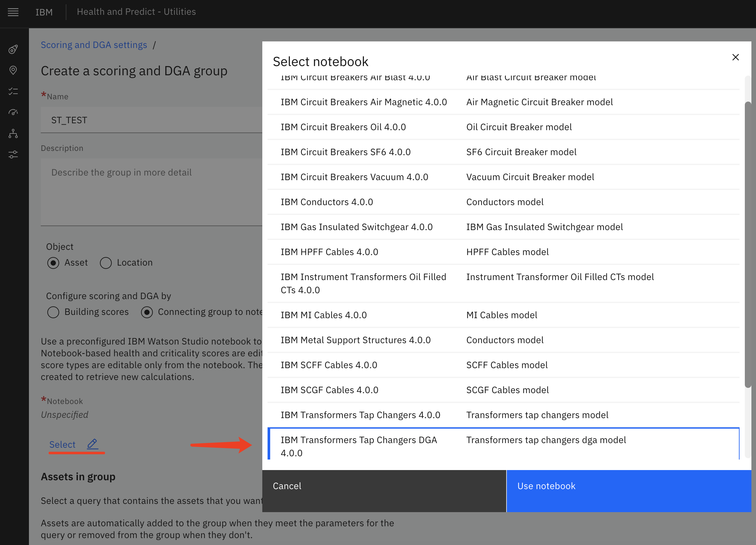
Task: Select IBM Gas Insulated Switchgear 4.0.0
Action: [x=503, y=227]
